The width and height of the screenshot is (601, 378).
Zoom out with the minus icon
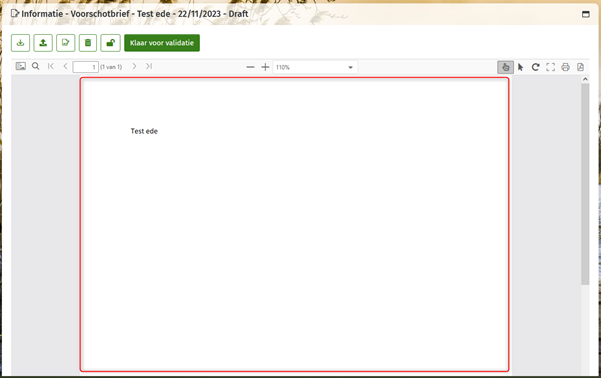point(250,67)
